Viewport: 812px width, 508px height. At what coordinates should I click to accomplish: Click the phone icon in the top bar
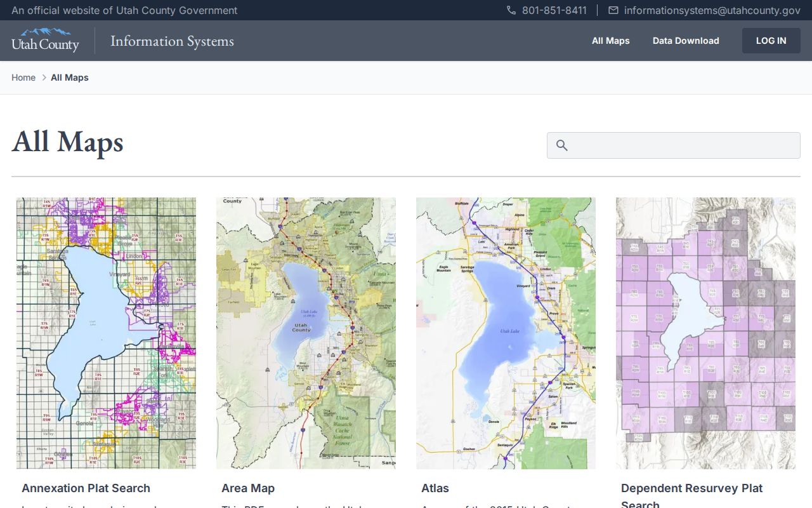pos(511,10)
